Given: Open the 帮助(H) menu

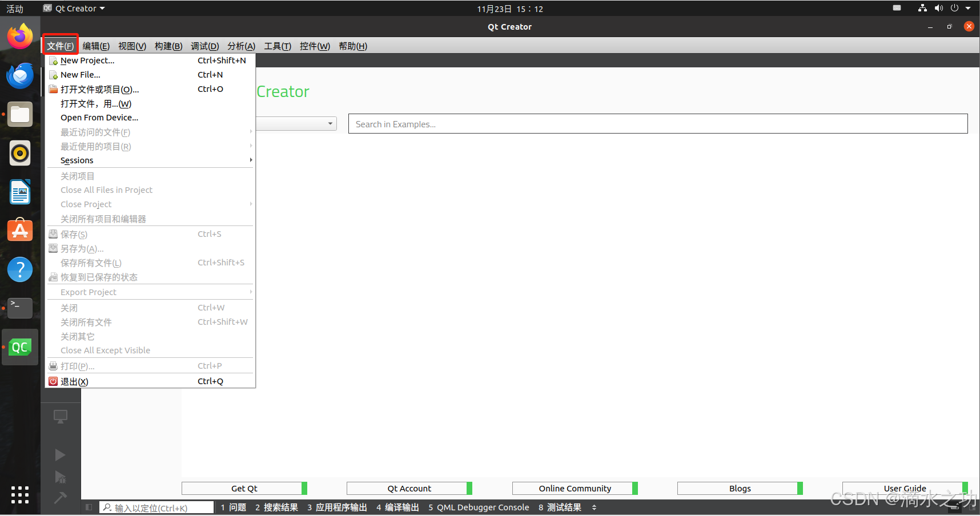Looking at the screenshot, I should tap(353, 46).
